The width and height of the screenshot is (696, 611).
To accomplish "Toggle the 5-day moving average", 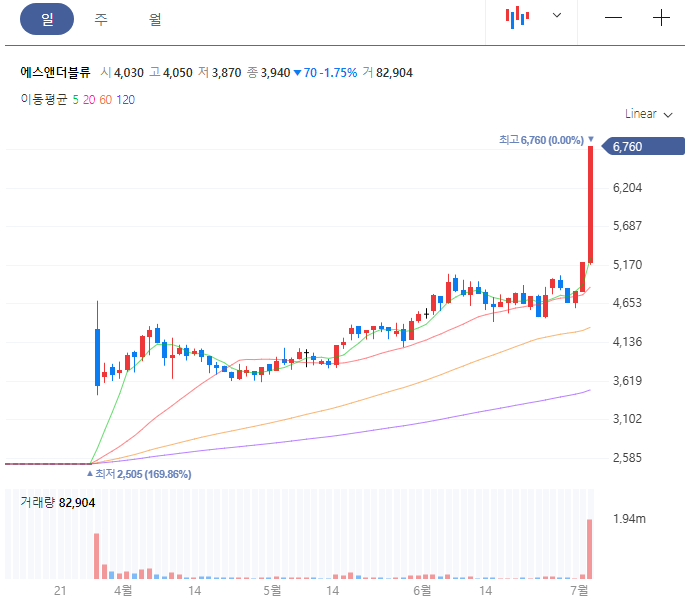I will pyautogui.click(x=75, y=100).
